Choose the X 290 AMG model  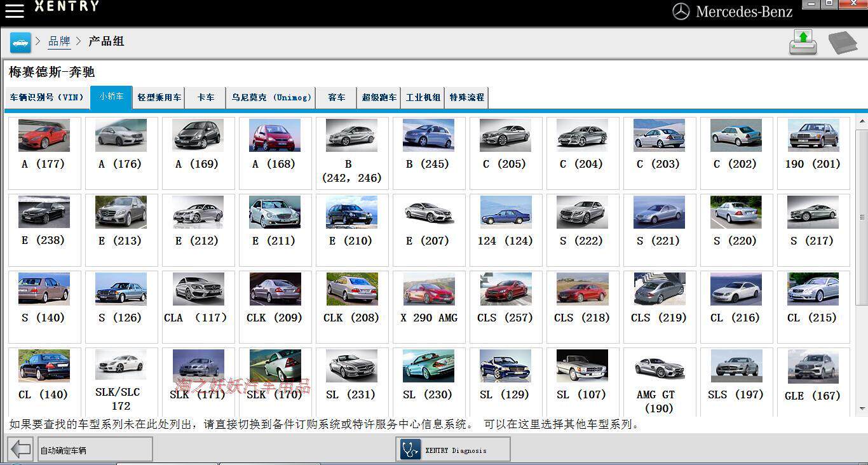[429, 307]
